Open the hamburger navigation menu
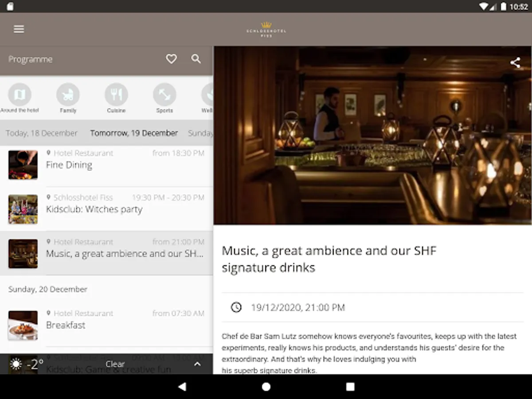 19,29
